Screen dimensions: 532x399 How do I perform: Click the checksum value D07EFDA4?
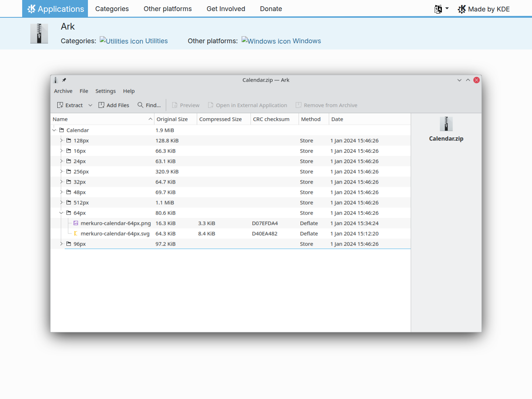(x=265, y=224)
